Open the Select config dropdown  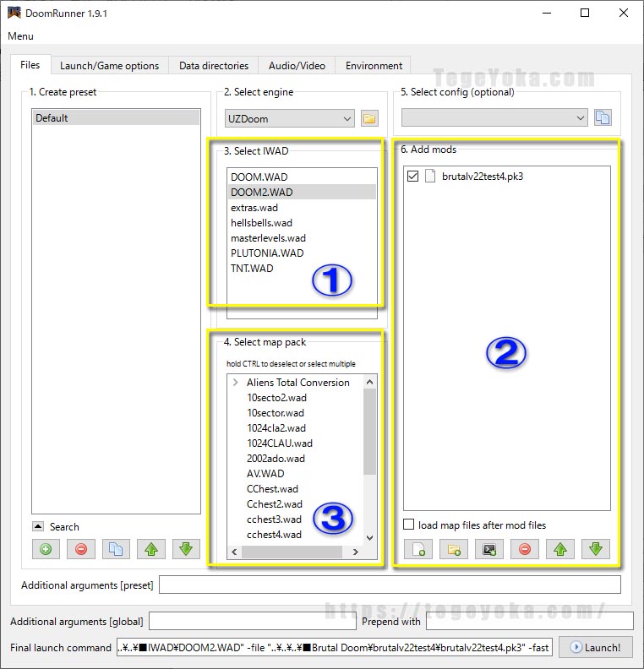point(494,118)
